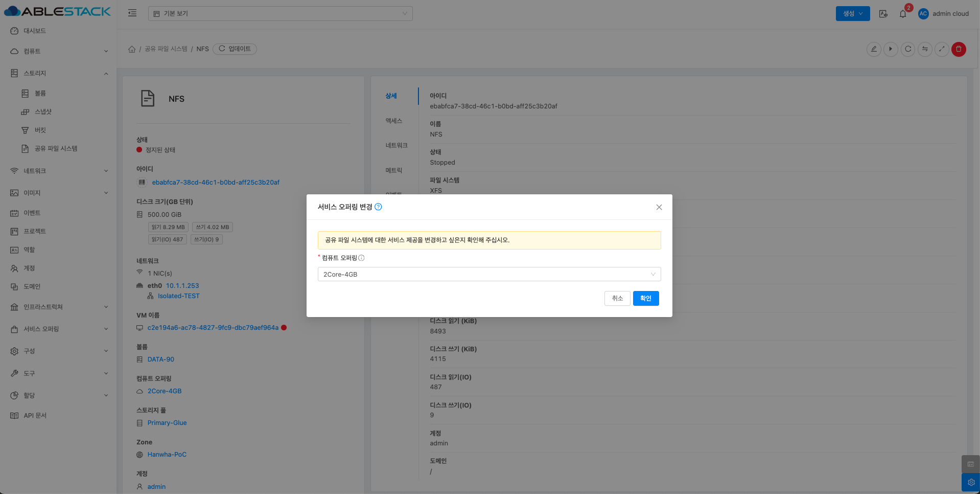Screen dimensions: 980x494
Task: Toggle the sidebar collapse menu icon
Action: (x=132, y=13)
